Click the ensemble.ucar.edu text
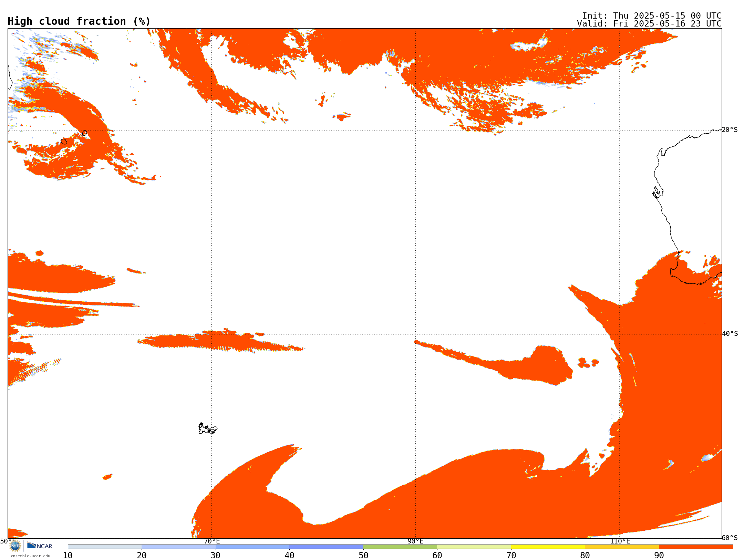Screen dimensions: 744x560 click(31, 556)
